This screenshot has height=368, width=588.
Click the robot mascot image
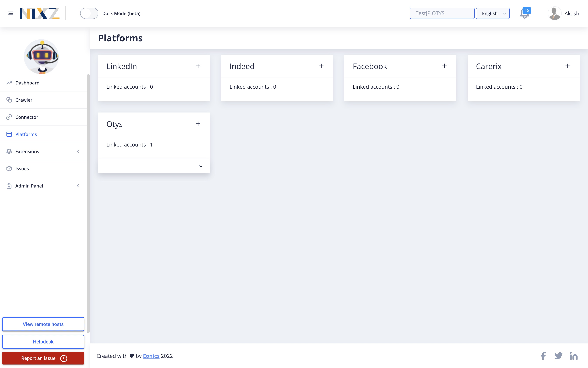click(x=41, y=56)
